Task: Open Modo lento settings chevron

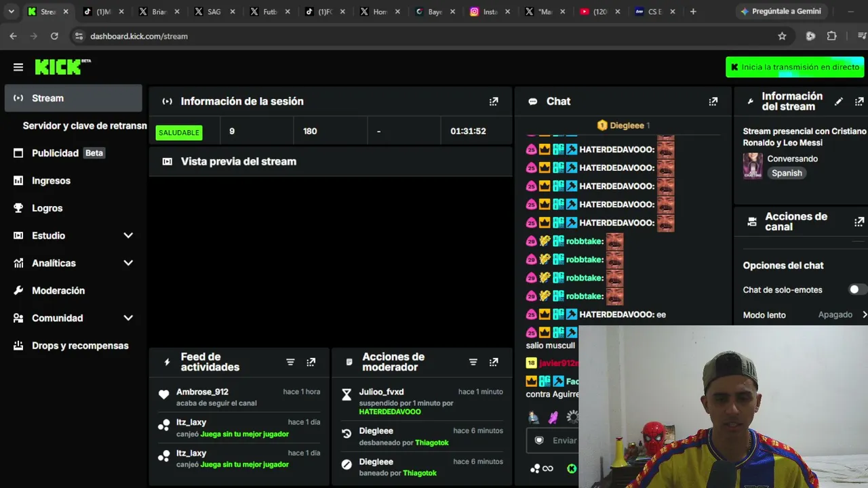Action: (x=865, y=314)
